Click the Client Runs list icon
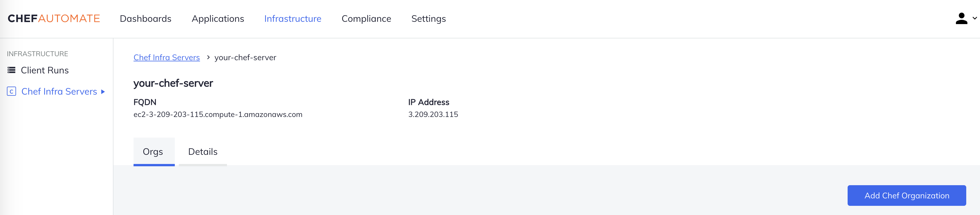The image size is (980, 215). tap(11, 71)
